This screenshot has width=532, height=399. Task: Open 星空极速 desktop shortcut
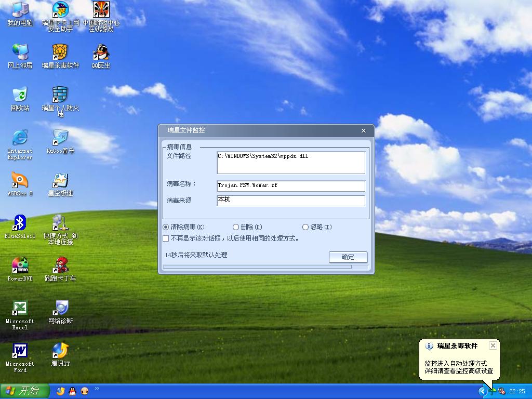coord(60,184)
